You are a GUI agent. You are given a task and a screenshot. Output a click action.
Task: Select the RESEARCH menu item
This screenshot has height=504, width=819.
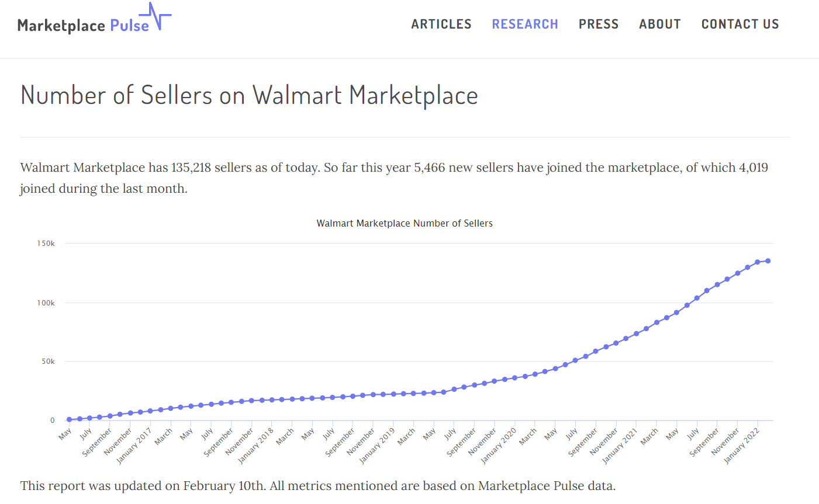(524, 24)
